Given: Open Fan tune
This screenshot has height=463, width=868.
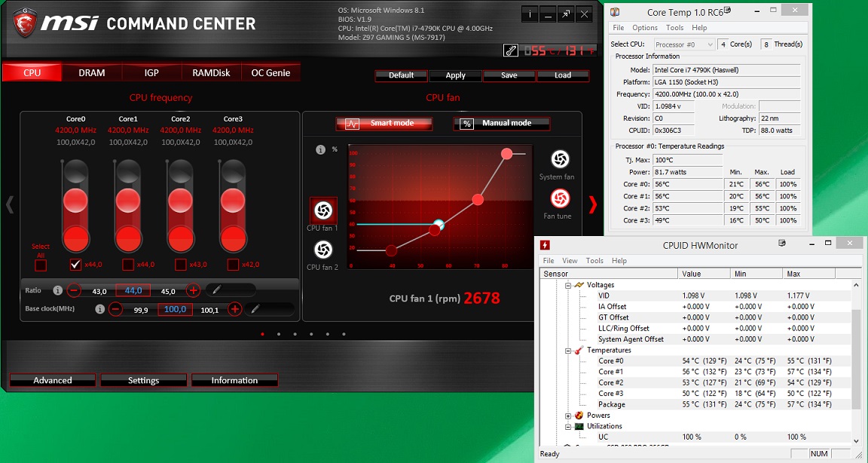Looking at the screenshot, I should click(x=559, y=199).
